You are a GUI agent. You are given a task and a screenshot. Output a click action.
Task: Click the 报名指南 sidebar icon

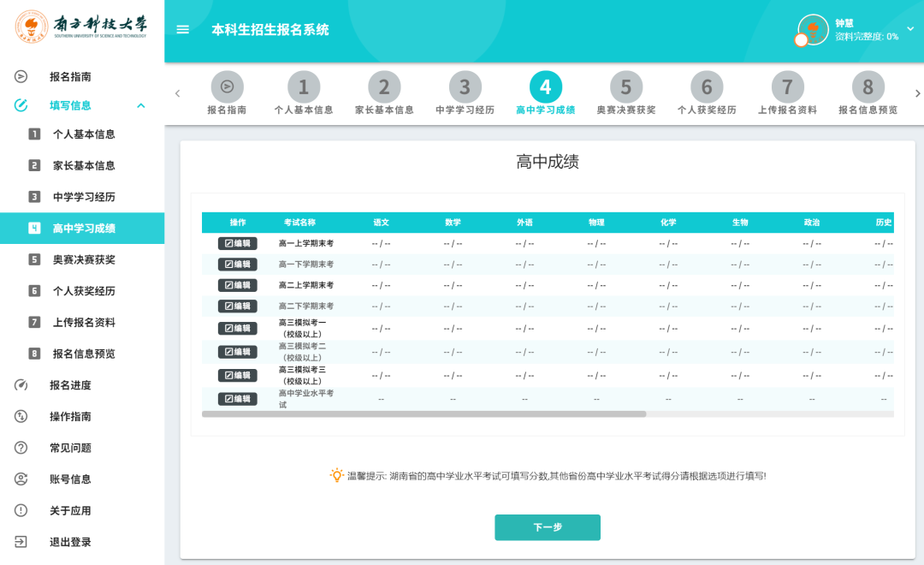(21, 77)
